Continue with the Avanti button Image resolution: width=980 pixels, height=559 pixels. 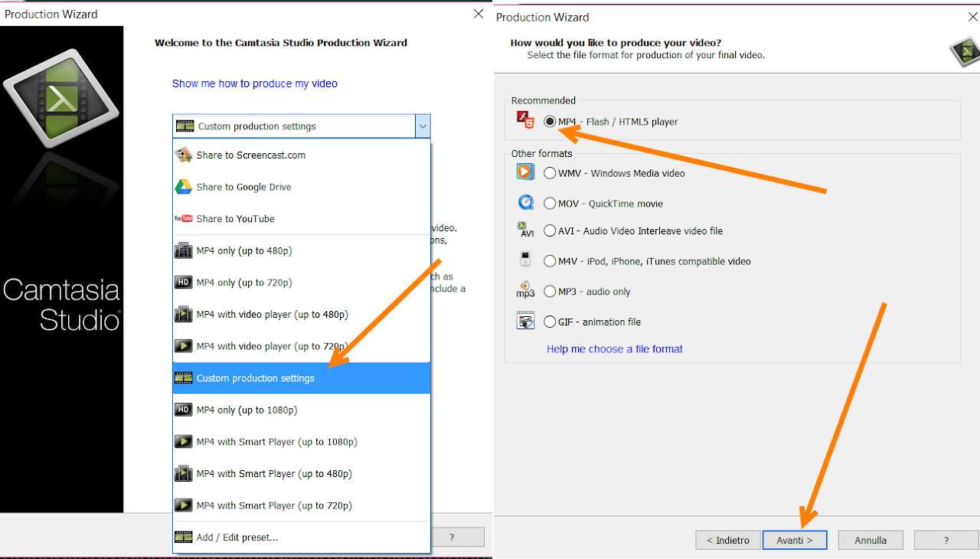click(x=795, y=540)
